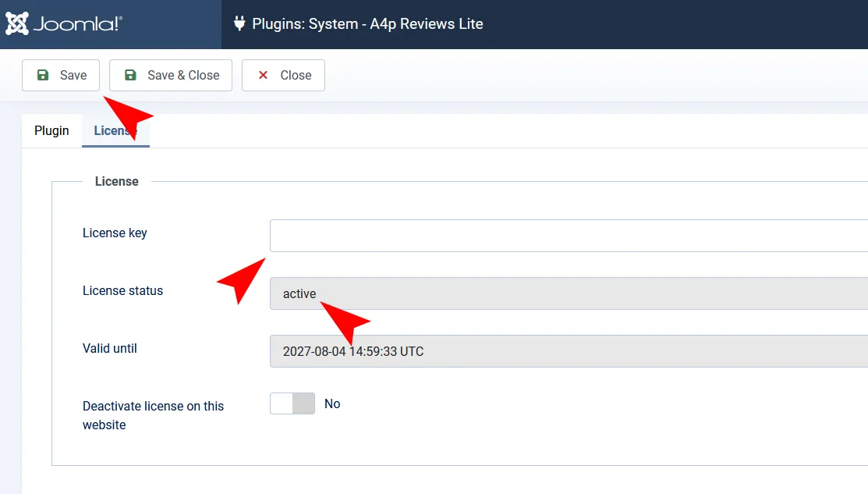Viewport: 868px width, 494px height.
Task: Focus the License key input field
Action: tap(569, 236)
